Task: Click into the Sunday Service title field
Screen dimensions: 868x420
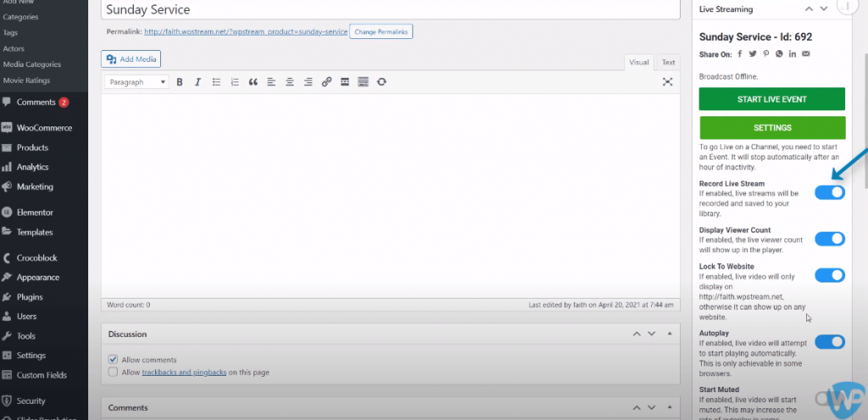Action: coord(390,9)
